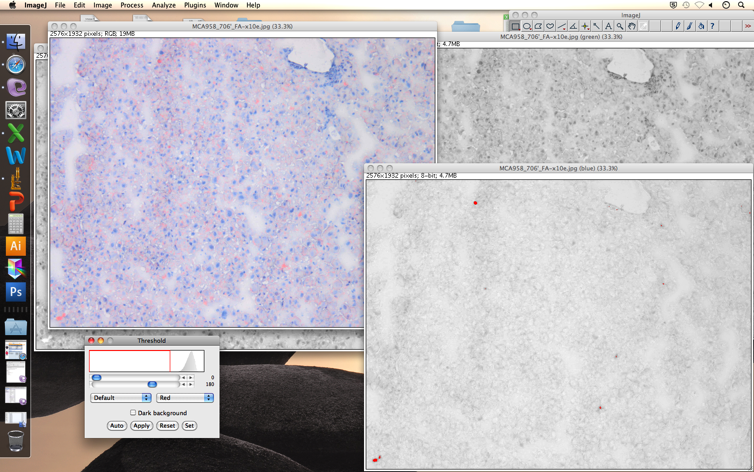Select the Rectangle selection tool
The height and width of the screenshot is (472, 754).
click(516, 26)
